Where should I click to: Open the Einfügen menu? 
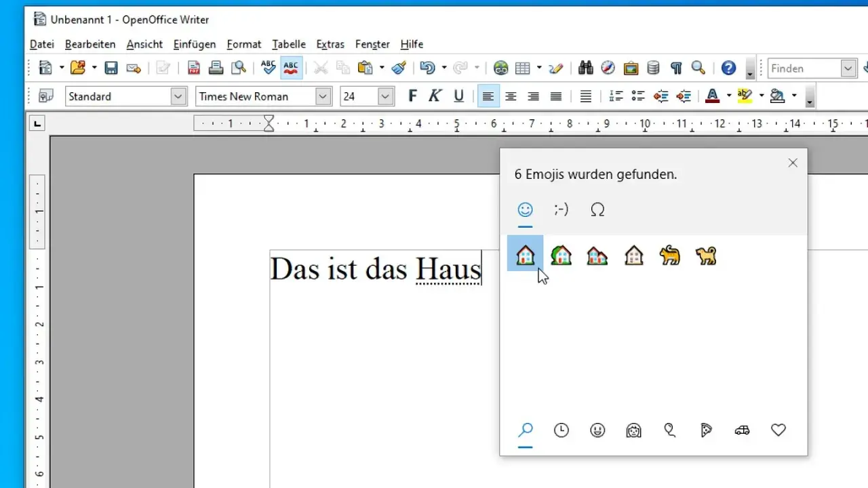pyautogui.click(x=195, y=44)
